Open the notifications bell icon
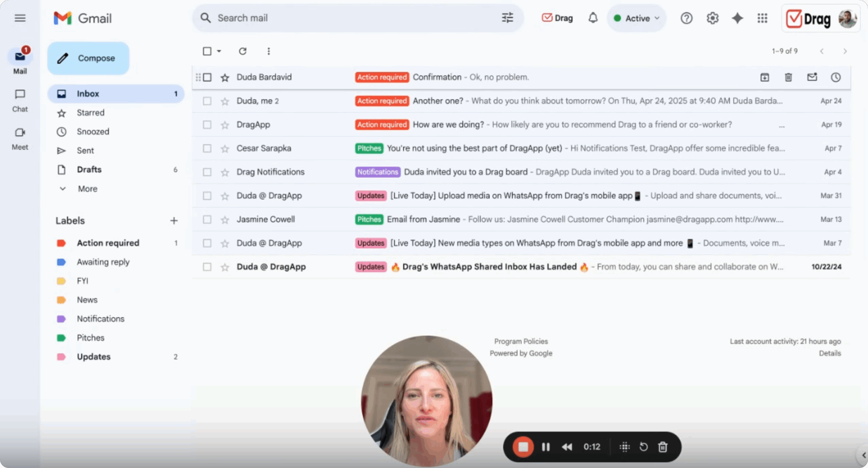The image size is (868, 468). coord(593,18)
